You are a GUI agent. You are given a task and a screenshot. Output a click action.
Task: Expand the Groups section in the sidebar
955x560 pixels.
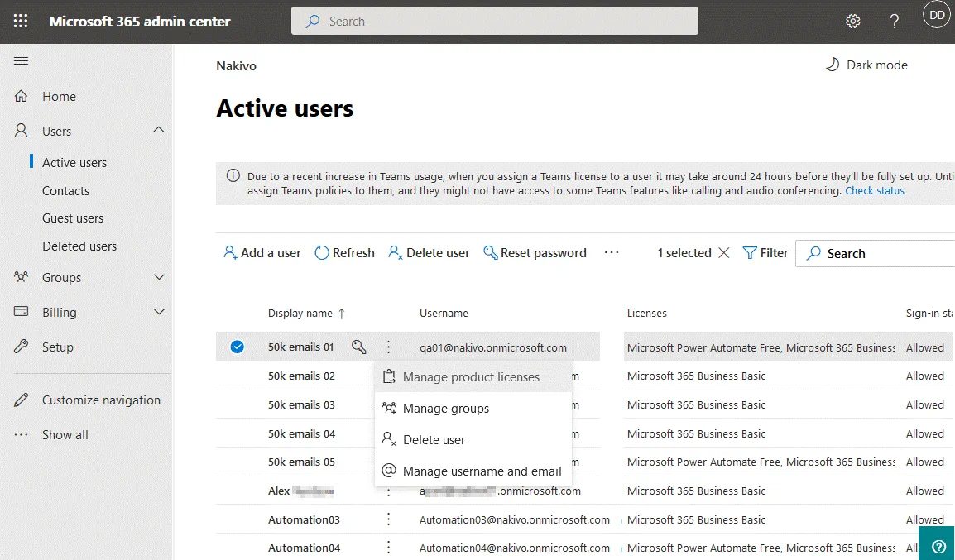(x=158, y=277)
